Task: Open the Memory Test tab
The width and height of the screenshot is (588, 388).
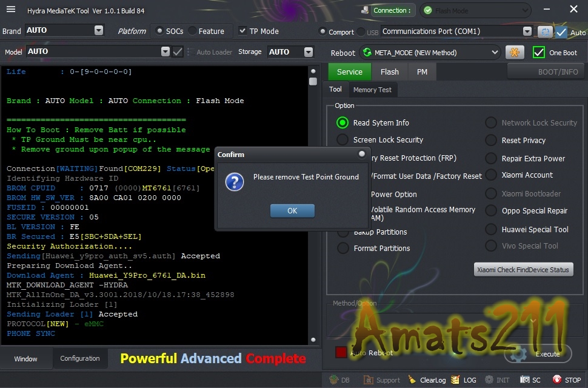Action: pos(372,90)
